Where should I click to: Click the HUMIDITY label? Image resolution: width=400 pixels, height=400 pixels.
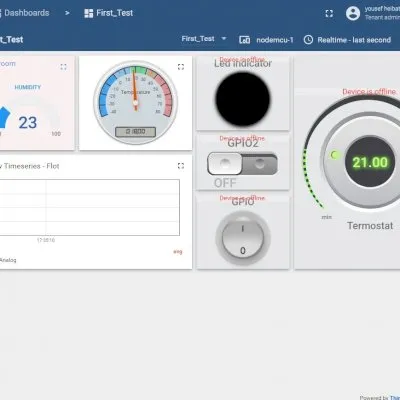pos(28,87)
